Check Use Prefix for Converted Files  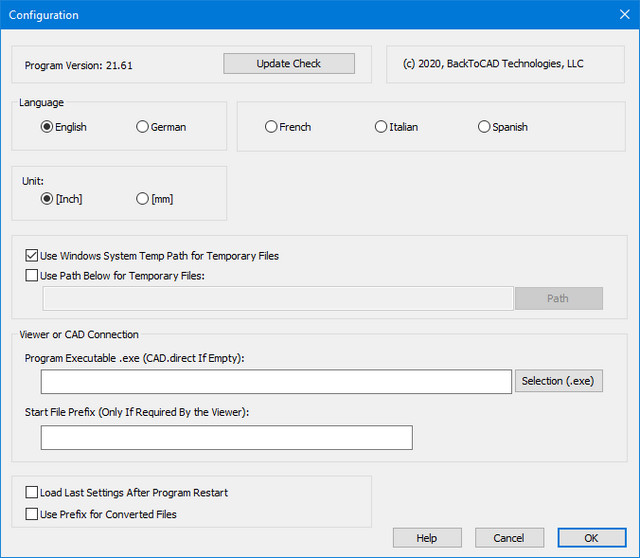32,514
